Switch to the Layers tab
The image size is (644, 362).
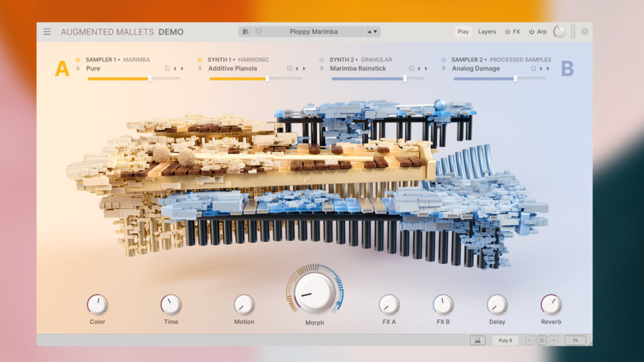click(487, 31)
